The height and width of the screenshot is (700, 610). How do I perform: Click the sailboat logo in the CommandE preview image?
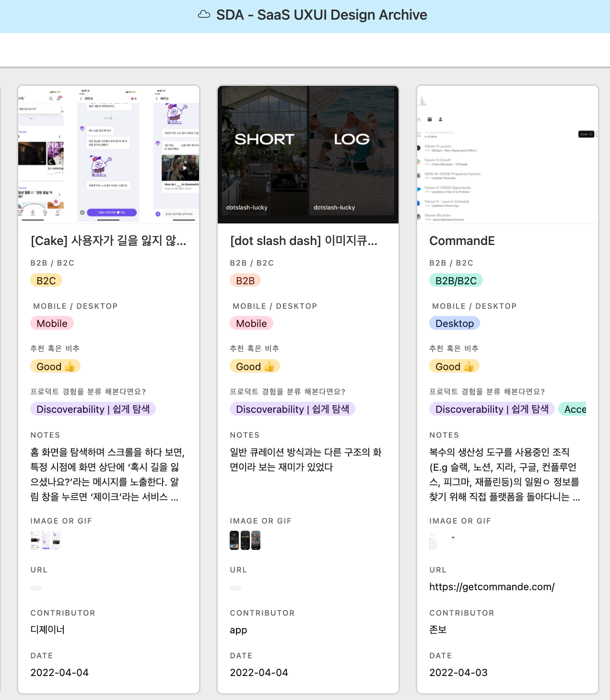[x=422, y=101]
